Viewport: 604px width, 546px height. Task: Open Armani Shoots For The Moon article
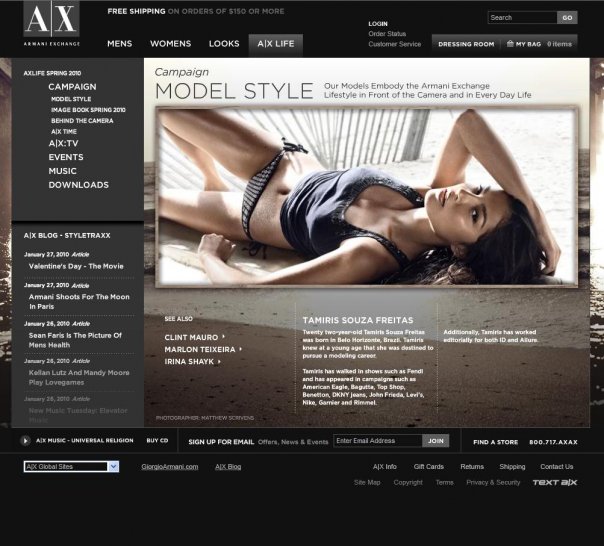coord(79,302)
